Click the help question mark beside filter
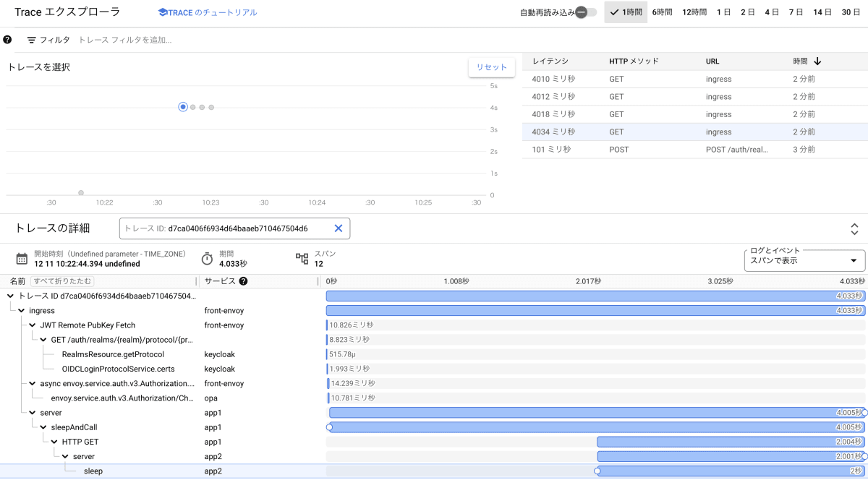868x488 pixels. pos(7,40)
